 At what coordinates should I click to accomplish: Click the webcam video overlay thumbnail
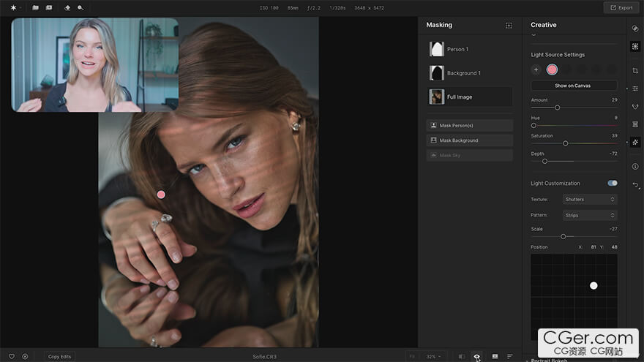[x=95, y=65]
